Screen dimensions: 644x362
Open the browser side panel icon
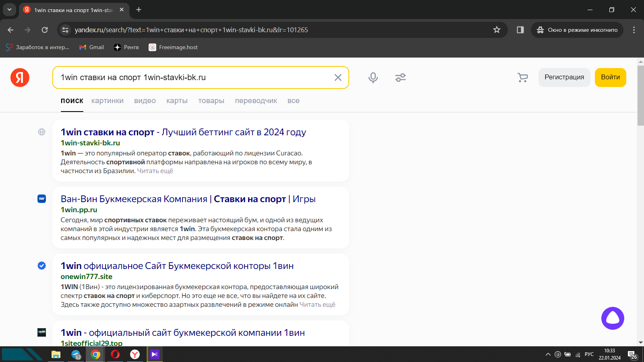tap(520, 30)
